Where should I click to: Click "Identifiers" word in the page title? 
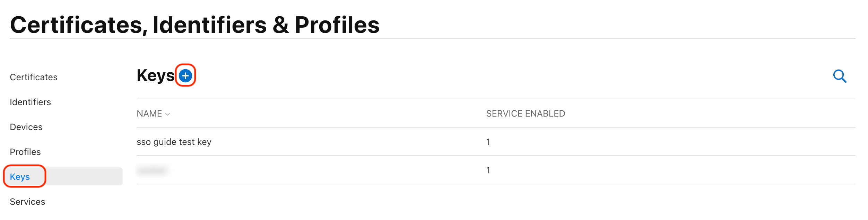pyautogui.click(x=209, y=25)
